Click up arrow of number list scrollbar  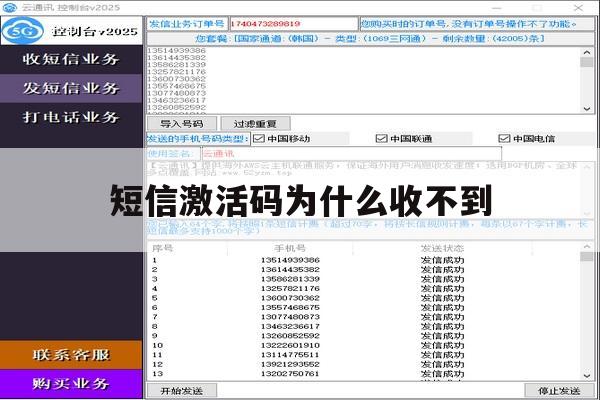coord(587,52)
